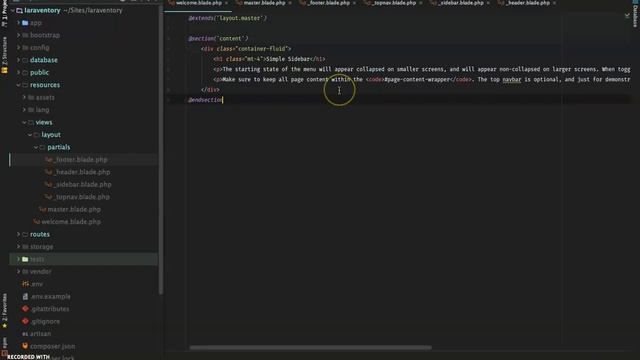Click the @extends('layout.master') line
640x360 pixels.
(x=227, y=18)
